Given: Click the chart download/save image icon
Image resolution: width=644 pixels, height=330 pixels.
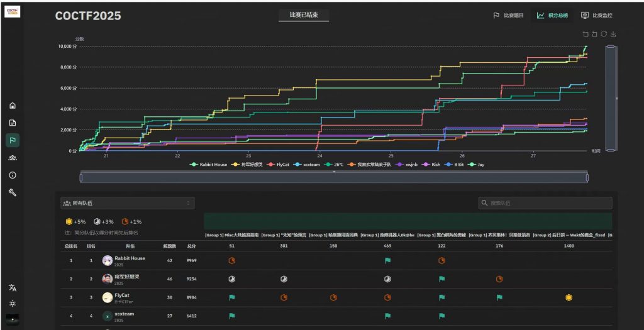Looking at the screenshot, I should coord(613,35).
